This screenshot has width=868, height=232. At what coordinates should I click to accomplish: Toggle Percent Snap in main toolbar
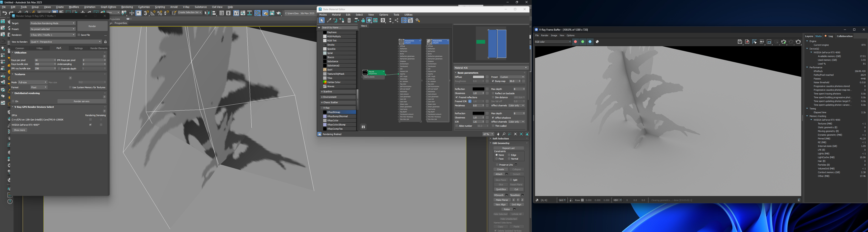(160, 13)
